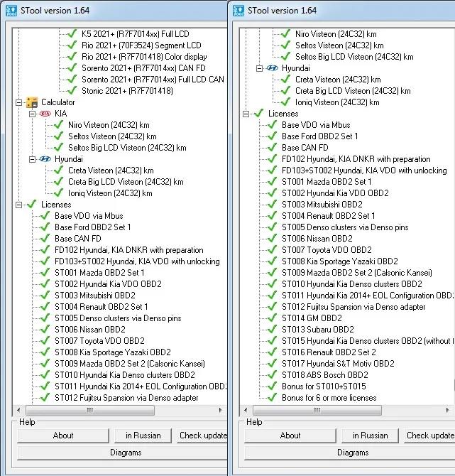Click check icon beside ST013 Subaru OBD2
455x476 pixels.
coord(272,330)
